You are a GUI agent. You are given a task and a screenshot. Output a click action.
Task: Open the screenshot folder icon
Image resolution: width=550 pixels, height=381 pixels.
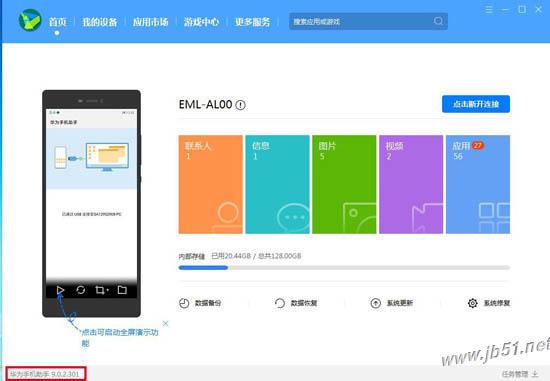point(122,290)
